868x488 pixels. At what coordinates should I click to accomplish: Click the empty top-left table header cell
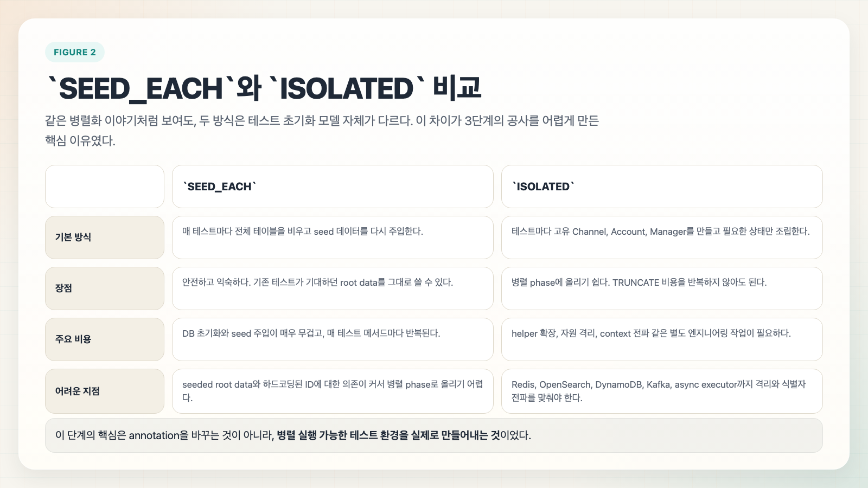(x=105, y=187)
